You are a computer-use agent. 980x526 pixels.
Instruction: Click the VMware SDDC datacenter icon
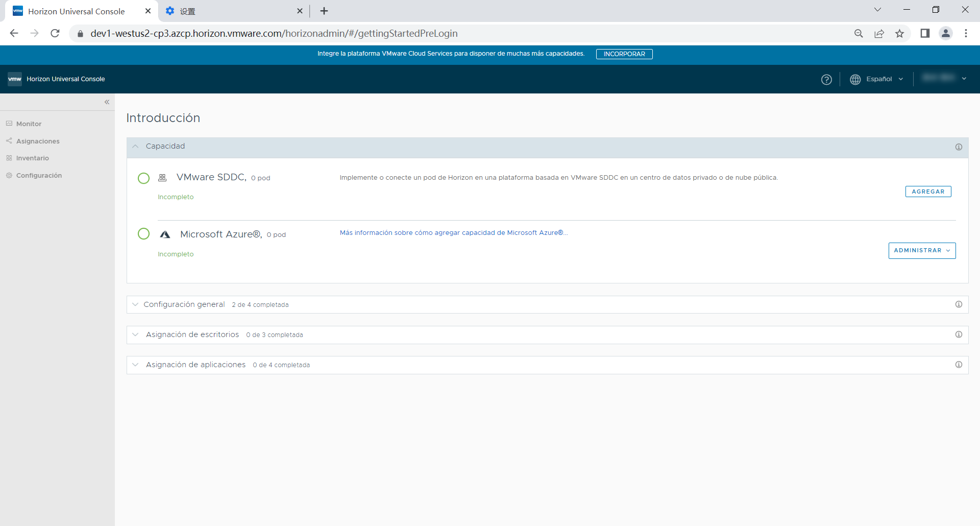(x=162, y=178)
